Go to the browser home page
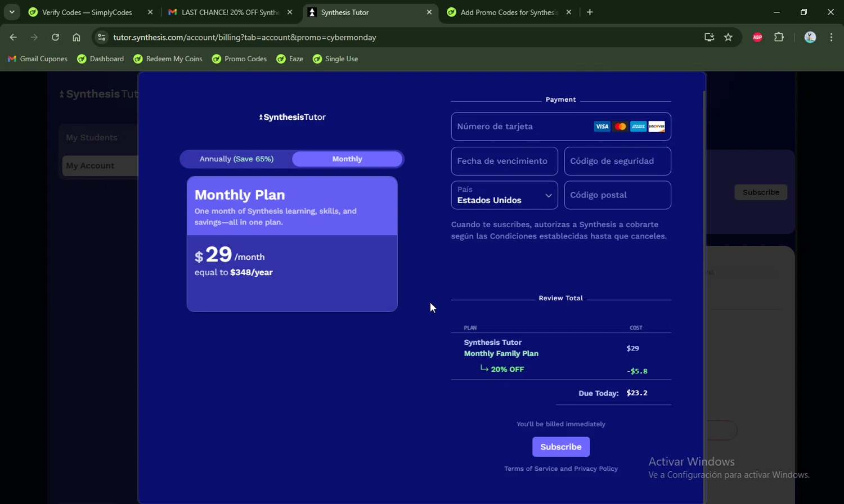The height and width of the screenshot is (504, 844). pos(77,37)
